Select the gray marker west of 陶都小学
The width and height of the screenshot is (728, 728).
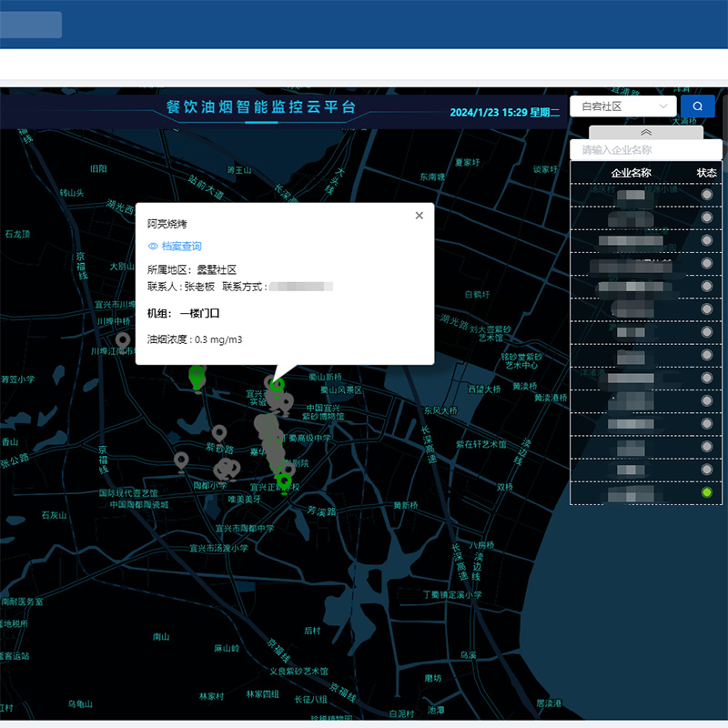[181, 460]
